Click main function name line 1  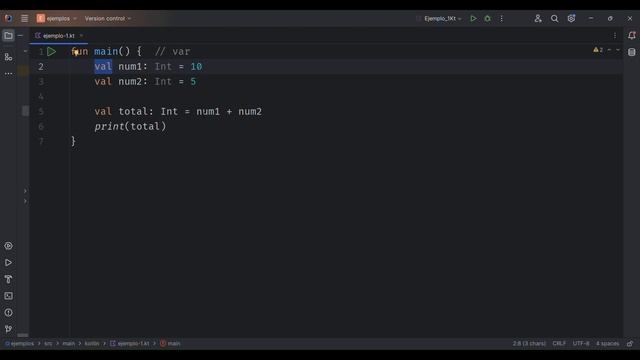pos(106,51)
